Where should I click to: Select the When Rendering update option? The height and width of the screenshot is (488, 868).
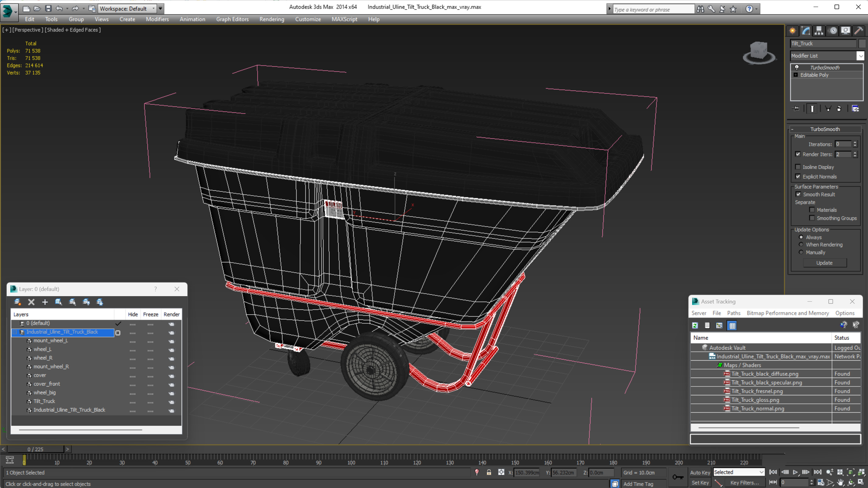coord(801,244)
